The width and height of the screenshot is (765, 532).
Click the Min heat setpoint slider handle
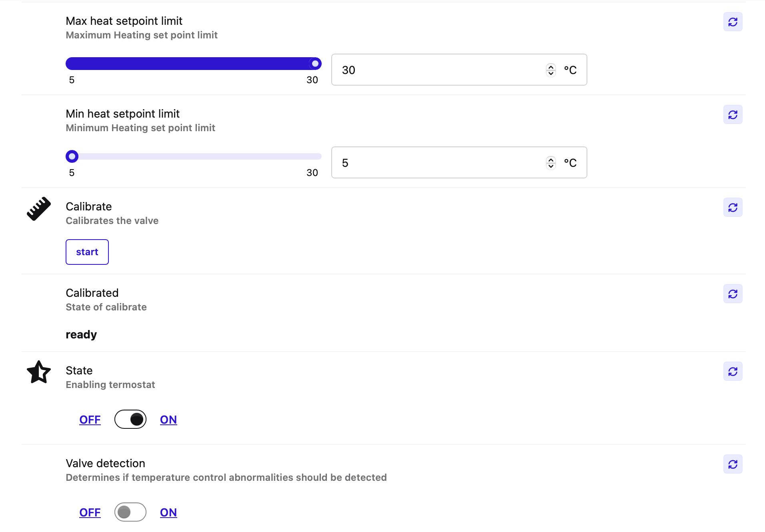(72, 156)
